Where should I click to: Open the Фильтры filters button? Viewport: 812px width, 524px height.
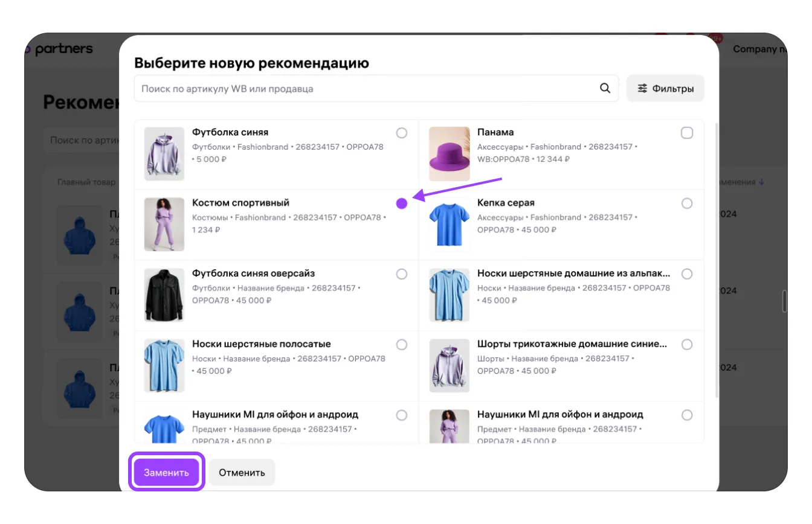(x=665, y=89)
